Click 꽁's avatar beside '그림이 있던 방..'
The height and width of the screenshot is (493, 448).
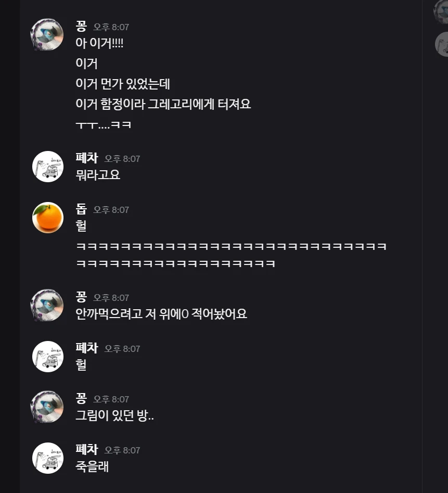coord(47,407)
